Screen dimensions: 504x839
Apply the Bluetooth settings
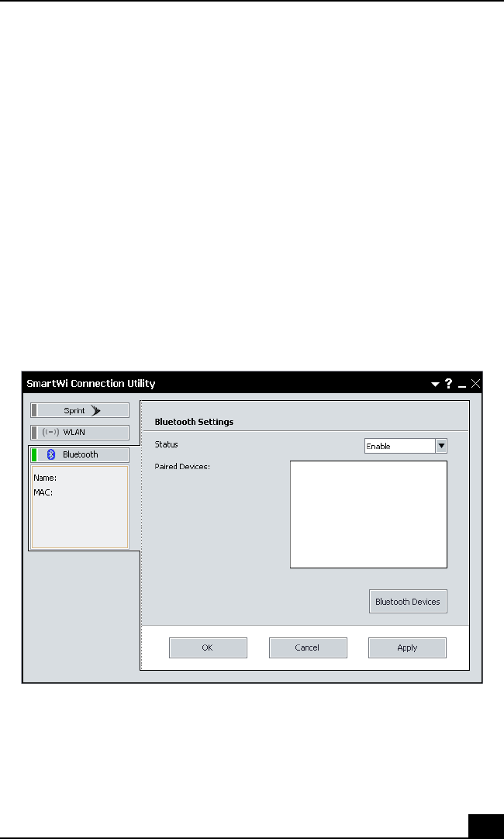point(407,647)
